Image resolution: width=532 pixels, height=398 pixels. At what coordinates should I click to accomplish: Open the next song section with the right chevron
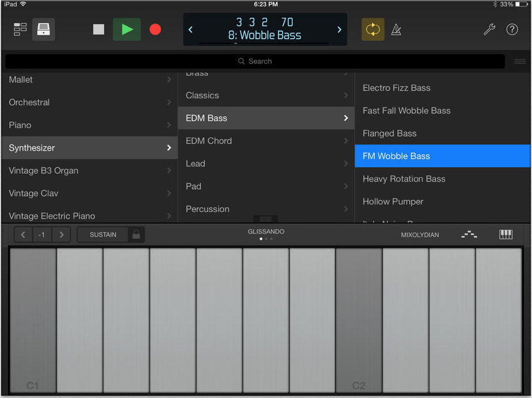click(x=339, y=29)
